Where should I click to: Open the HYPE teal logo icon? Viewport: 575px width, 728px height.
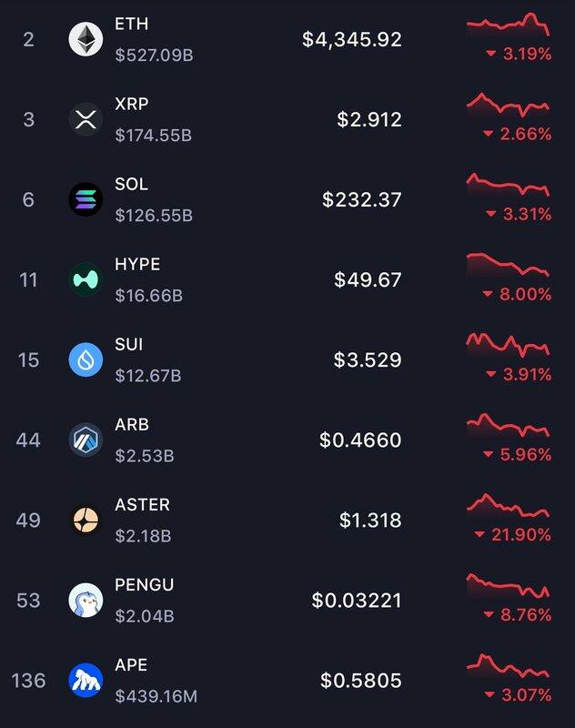[x=86, y=279]
